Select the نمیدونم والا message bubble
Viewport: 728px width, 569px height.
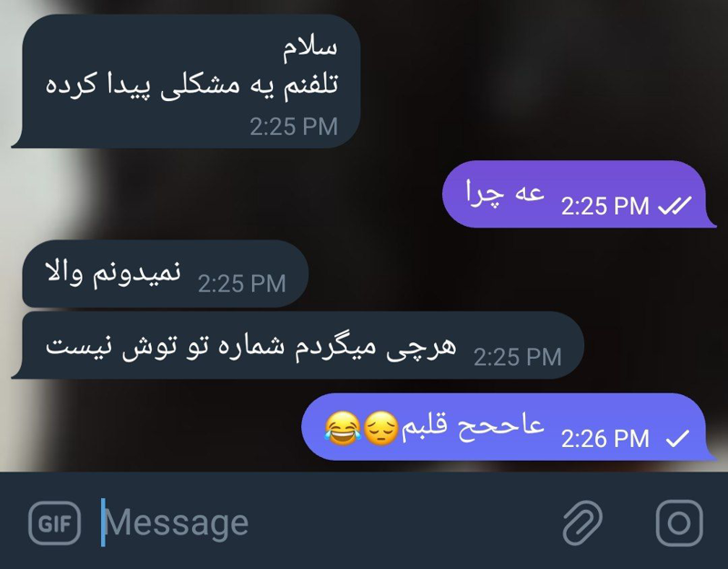click(x=165, y=274)
